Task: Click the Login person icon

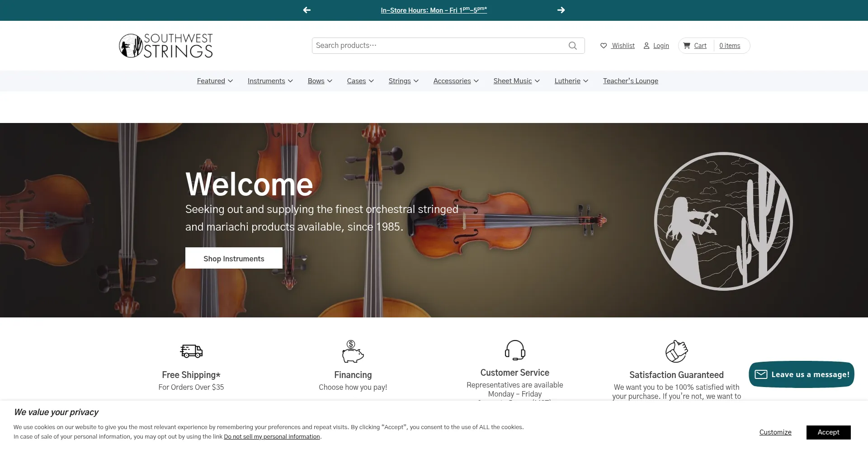Action: 646,46
